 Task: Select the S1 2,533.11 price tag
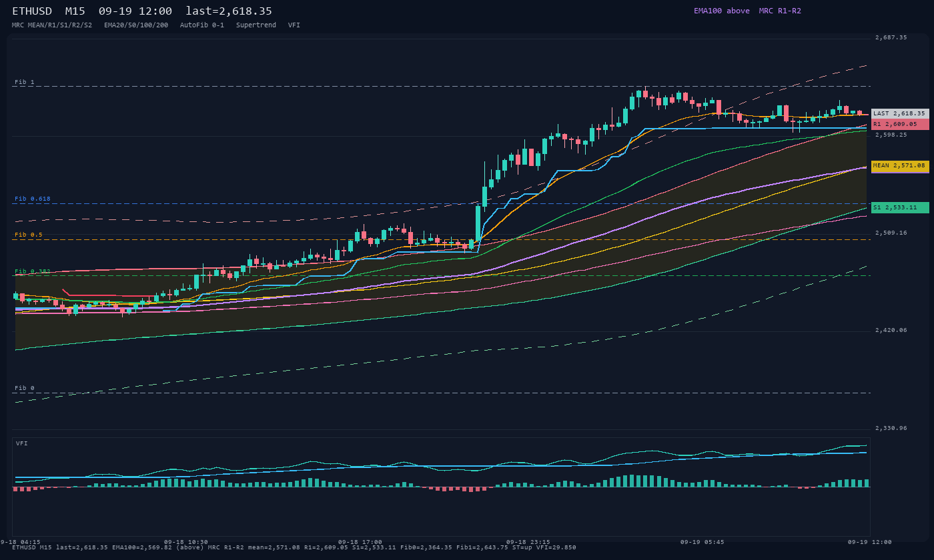click(x=900, y=207)
